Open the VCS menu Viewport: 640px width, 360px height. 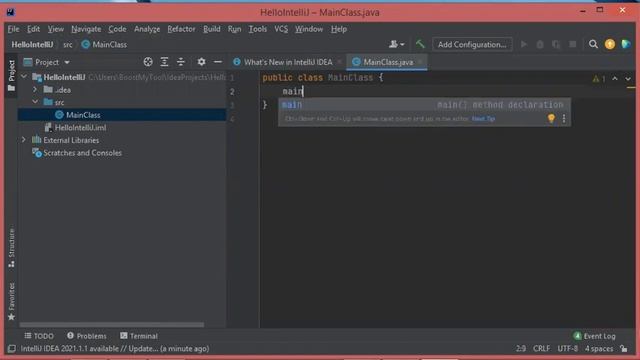281,29
